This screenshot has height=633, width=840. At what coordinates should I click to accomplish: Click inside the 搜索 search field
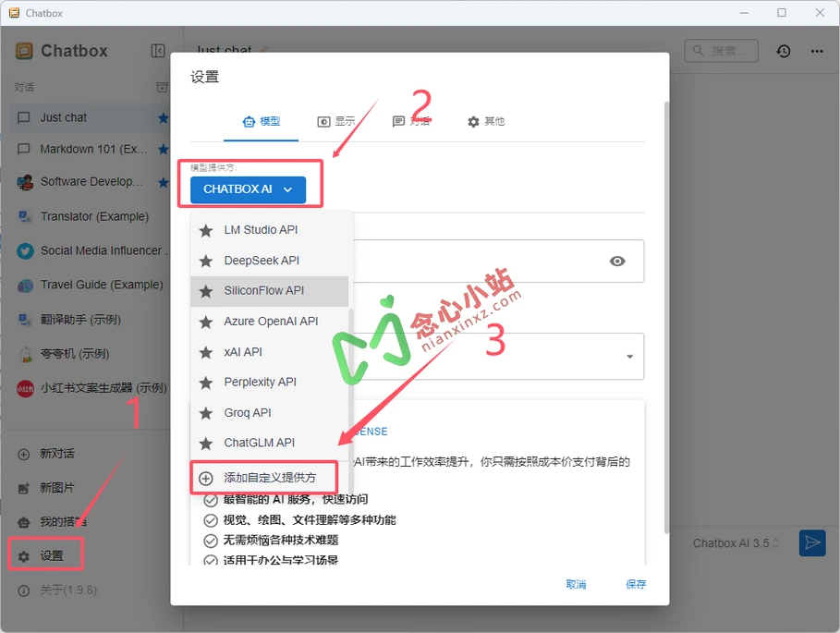tap(721, 52)
